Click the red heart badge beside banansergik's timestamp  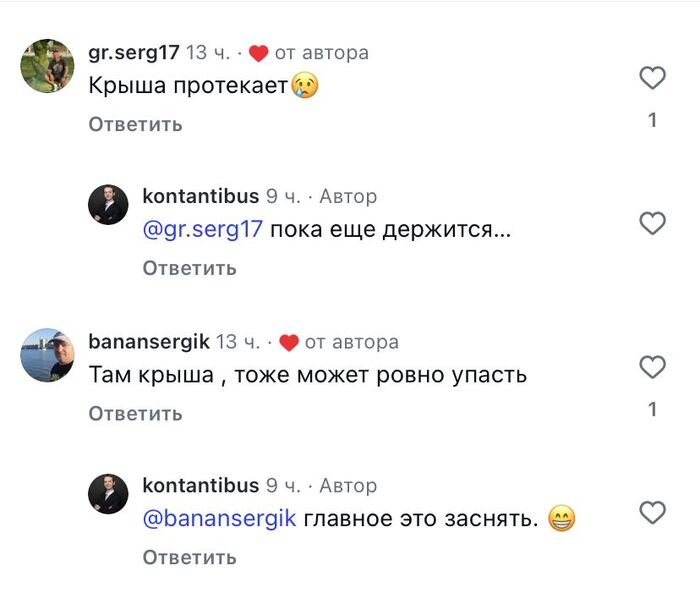pos(288,342)
